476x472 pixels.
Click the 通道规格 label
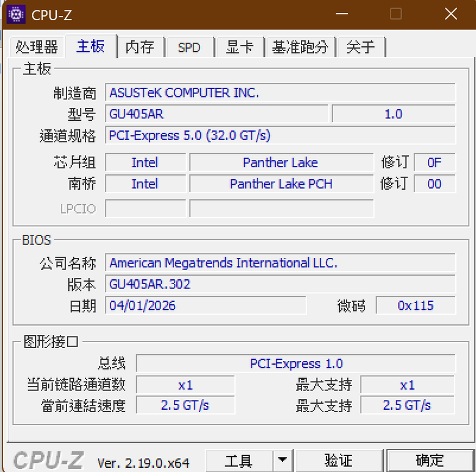pos(67,135)
